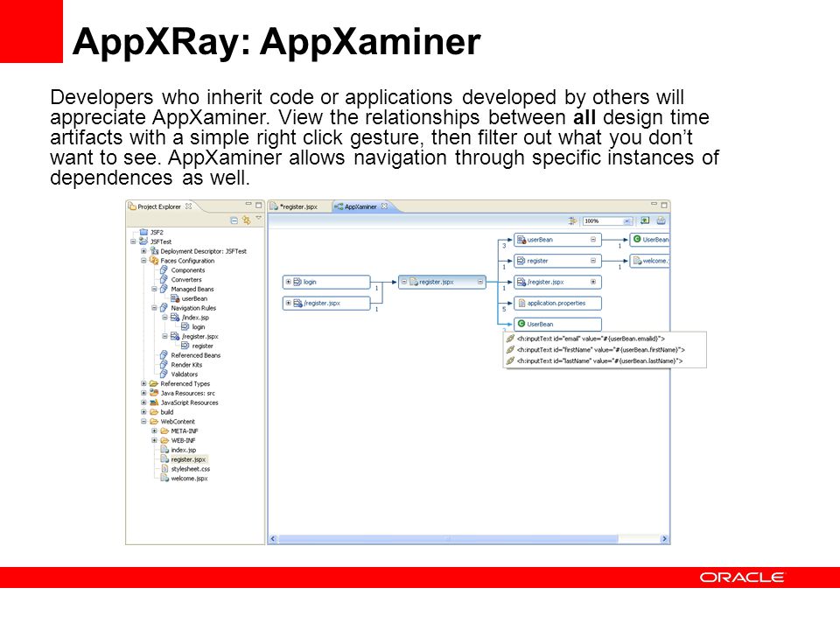This screenshot has height=630, width=840.
Task: Switch to the AppXaminer tab
Action: pyautogui.click(x=360, y=206)
